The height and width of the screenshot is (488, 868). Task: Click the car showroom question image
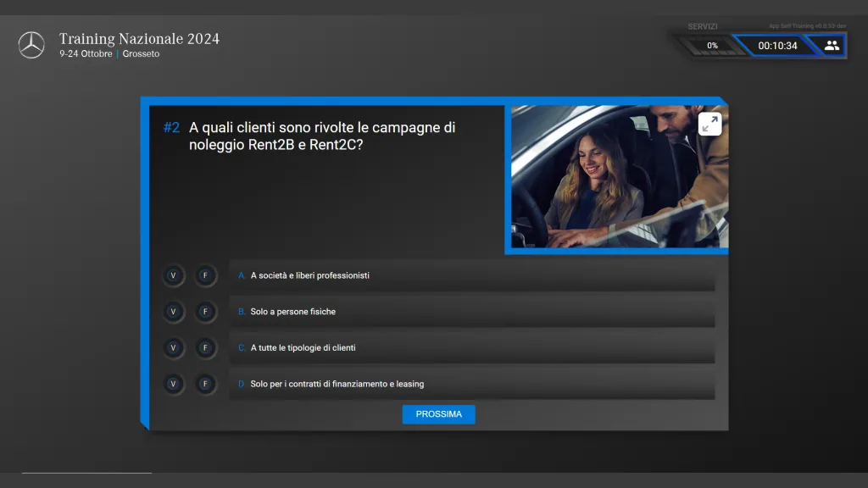[x=619, y=176]
